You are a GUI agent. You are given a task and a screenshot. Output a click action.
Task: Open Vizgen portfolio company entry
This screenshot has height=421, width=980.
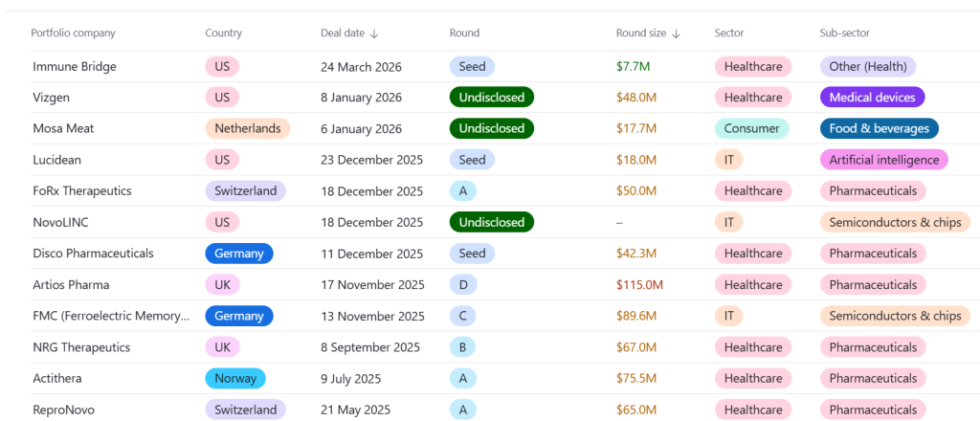tap(51, 98)
